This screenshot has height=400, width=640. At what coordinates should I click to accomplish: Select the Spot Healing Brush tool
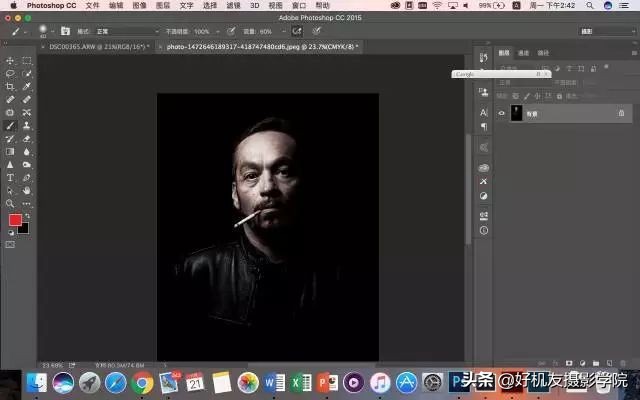point(10,99)
